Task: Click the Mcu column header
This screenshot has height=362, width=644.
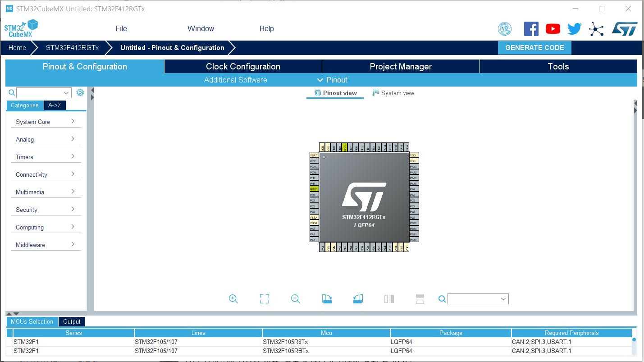Action: coord(326,333)
